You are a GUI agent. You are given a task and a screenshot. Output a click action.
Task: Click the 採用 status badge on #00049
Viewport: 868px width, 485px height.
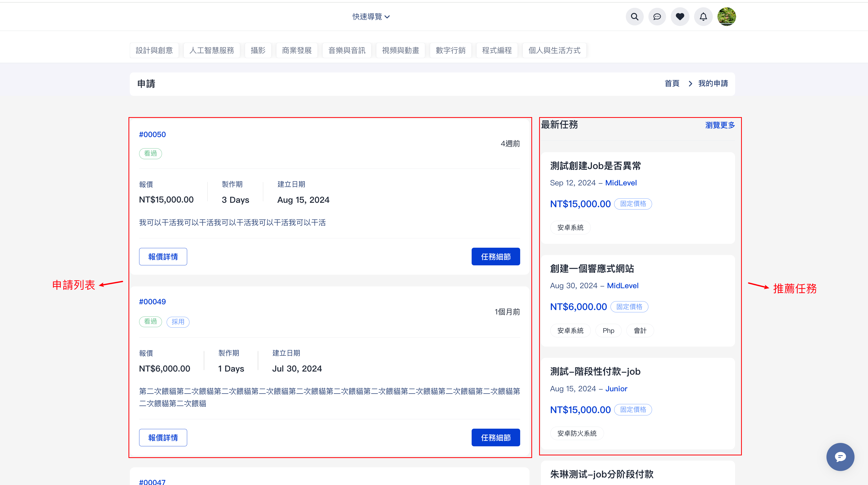(178, 322)
